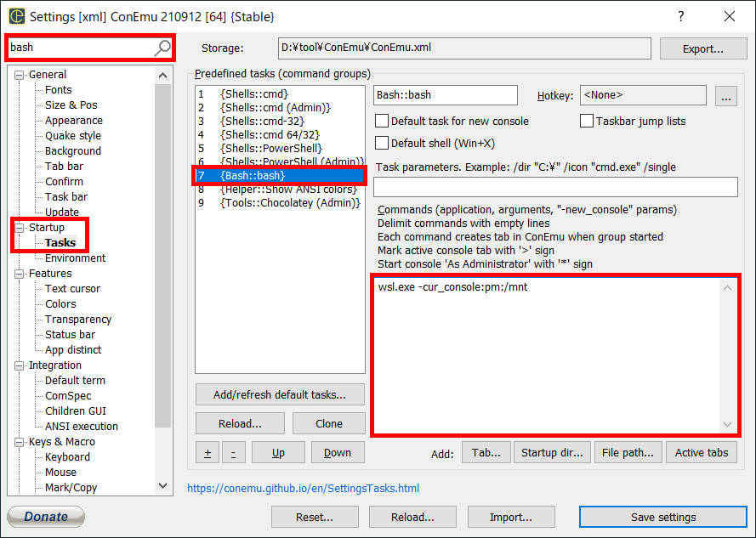This screenshot has height=538, width=756.
Task: Enable Default task for new console
Action: click(381, 121)
